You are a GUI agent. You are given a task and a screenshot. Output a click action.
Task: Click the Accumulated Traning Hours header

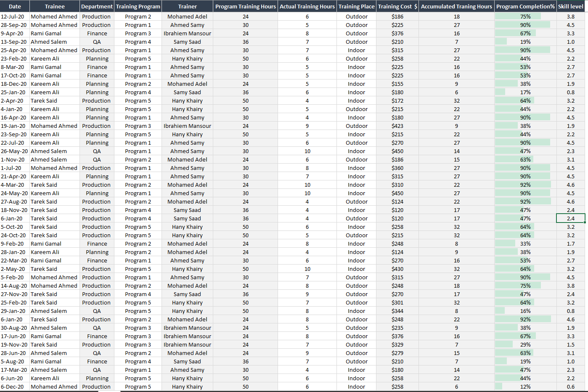point(456,6)
